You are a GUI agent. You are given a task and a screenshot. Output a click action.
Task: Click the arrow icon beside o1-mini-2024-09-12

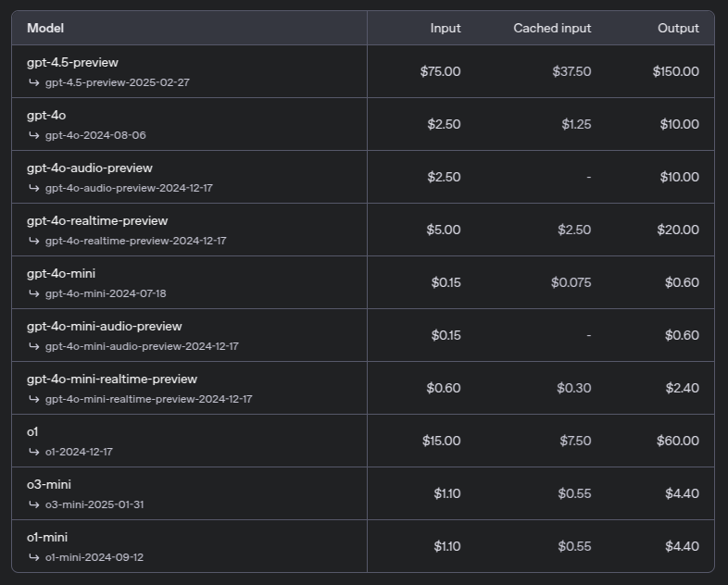34,558
